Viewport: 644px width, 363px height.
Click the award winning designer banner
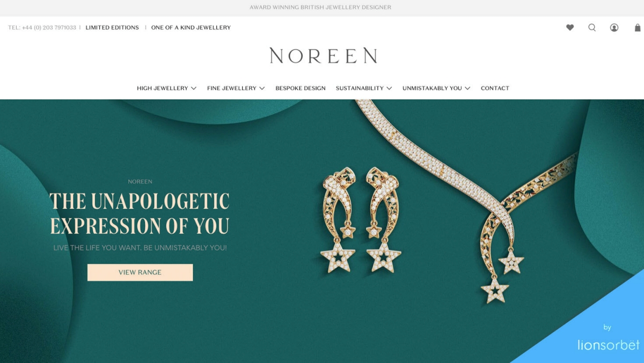pyautogui.click(x=320, y=8)
